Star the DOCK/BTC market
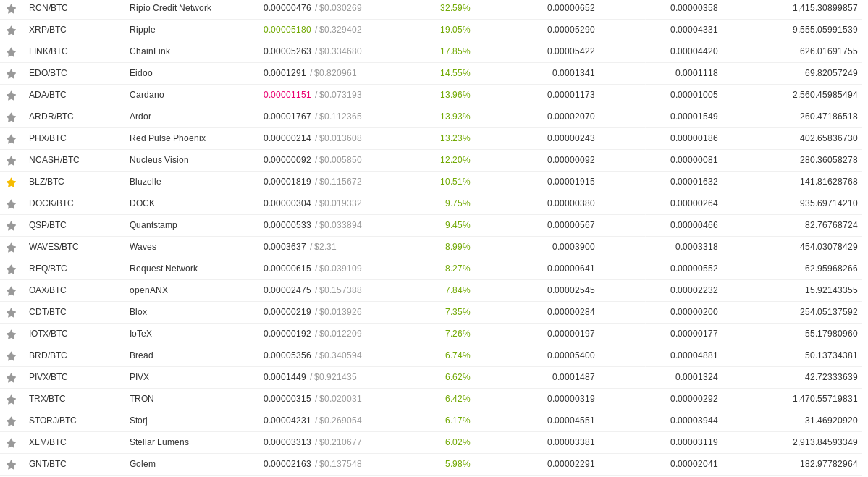868x477 pixels. click(11, 204)
